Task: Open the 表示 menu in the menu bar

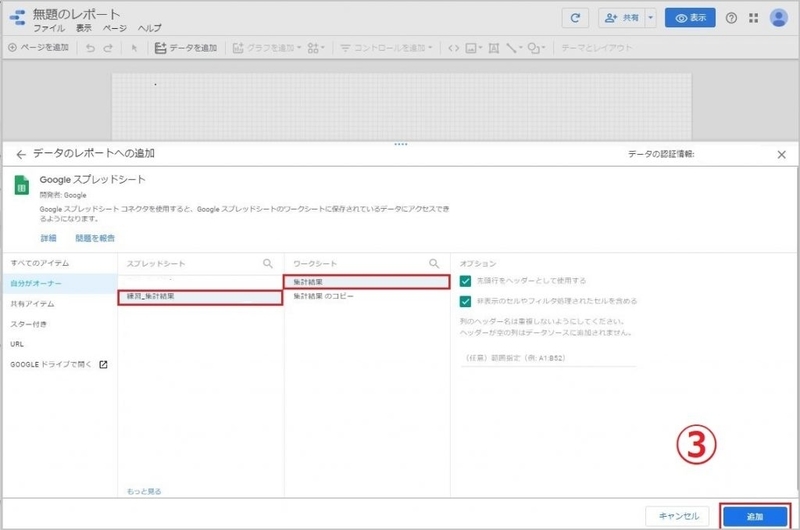Action: [x=84, y=28]
